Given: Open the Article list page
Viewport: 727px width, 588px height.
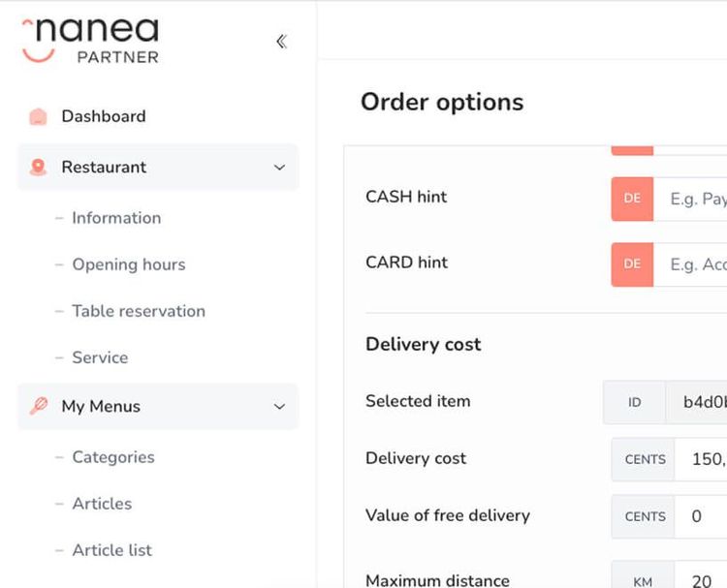Looking at the screenshot, I should (x=112, y=550).
